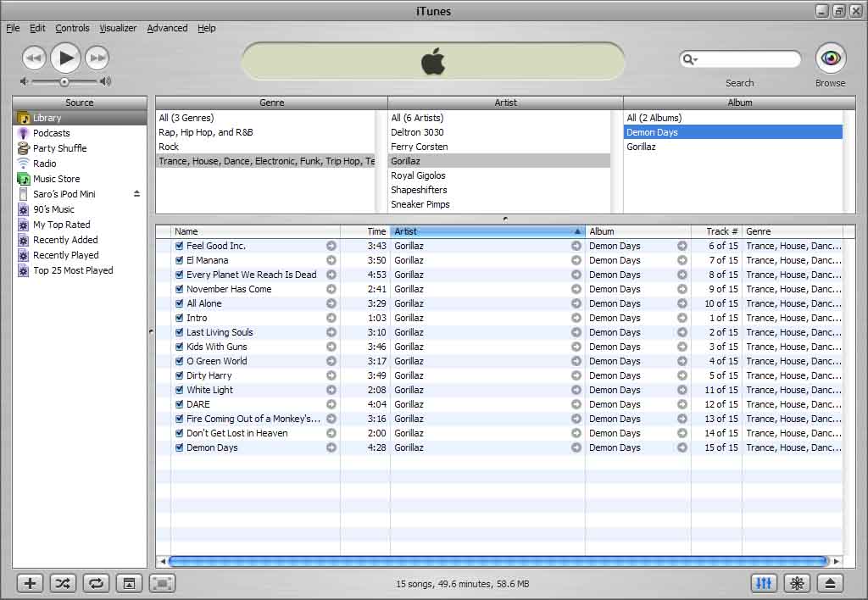Select Rock in Genre browser
The width and height of the screenshot is (868, 600).
[266, 147]
